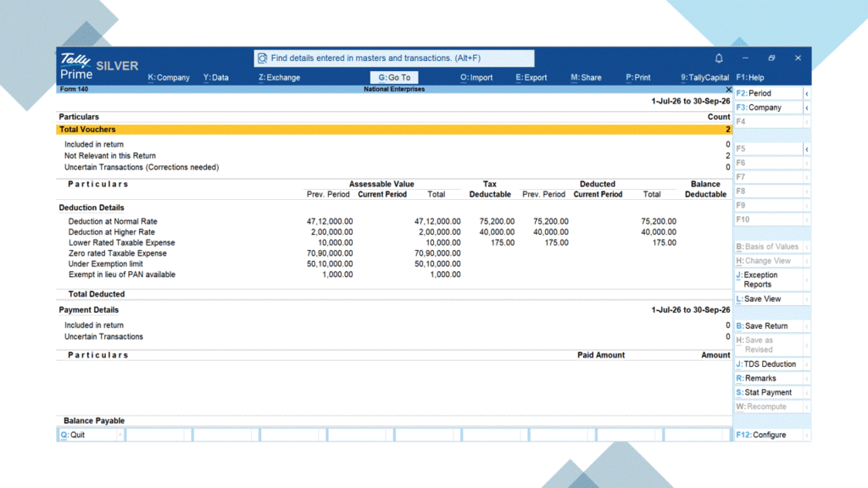The width and height of the screenshot is (868, 488).
Task: Click F12: Configure
Action: pos(768,435)
